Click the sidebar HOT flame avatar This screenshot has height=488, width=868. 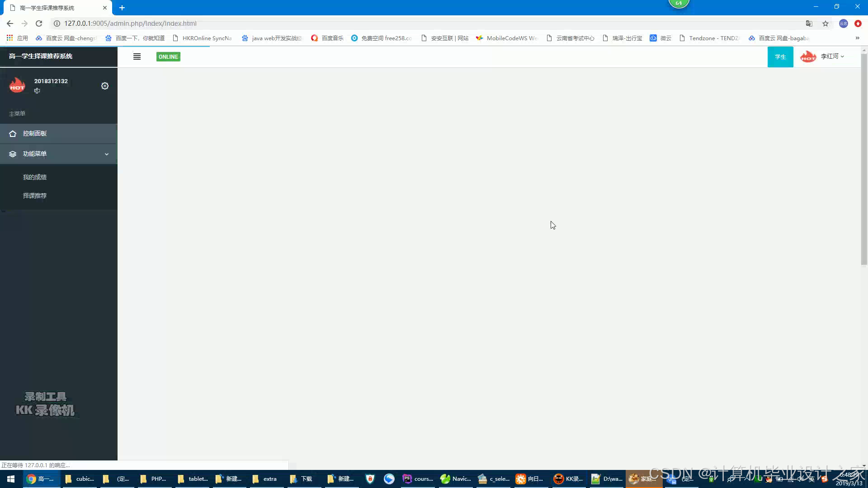click(17, 85)
